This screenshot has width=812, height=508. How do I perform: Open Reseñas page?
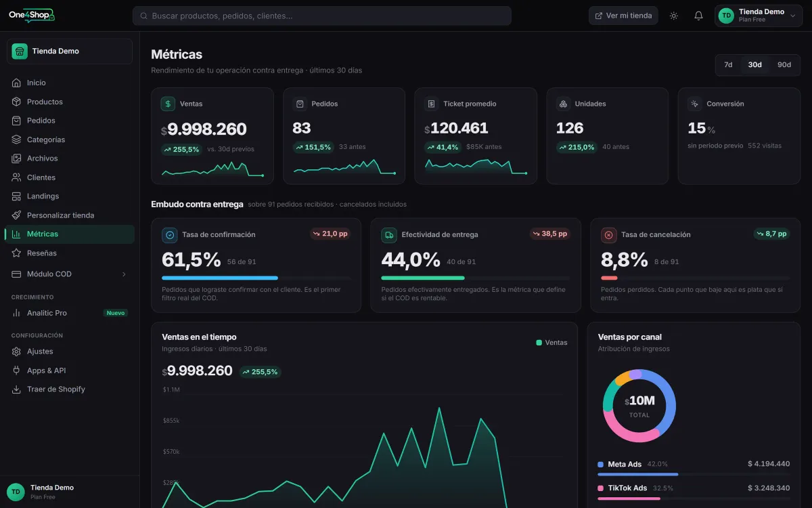click(70, 253)
